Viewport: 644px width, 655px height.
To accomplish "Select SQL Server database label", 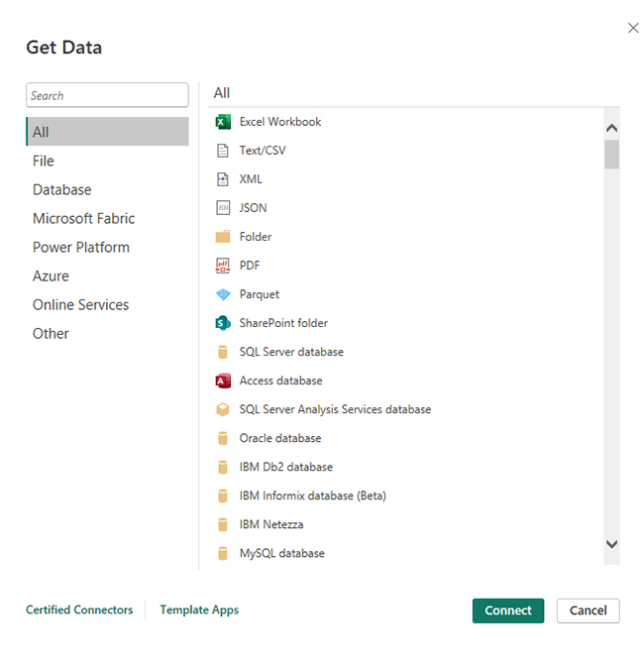I will (x=291, y=352).
